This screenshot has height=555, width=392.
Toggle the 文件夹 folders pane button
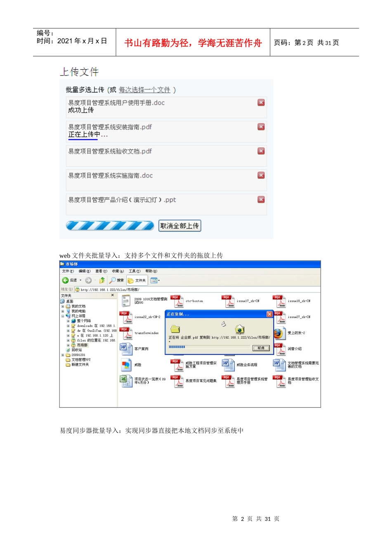point(137,280)
